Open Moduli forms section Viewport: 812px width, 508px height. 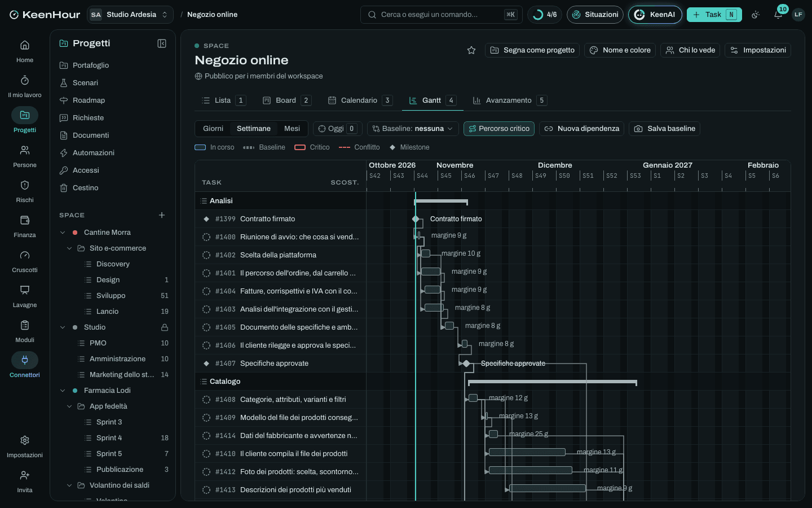[x=25, y=331]
